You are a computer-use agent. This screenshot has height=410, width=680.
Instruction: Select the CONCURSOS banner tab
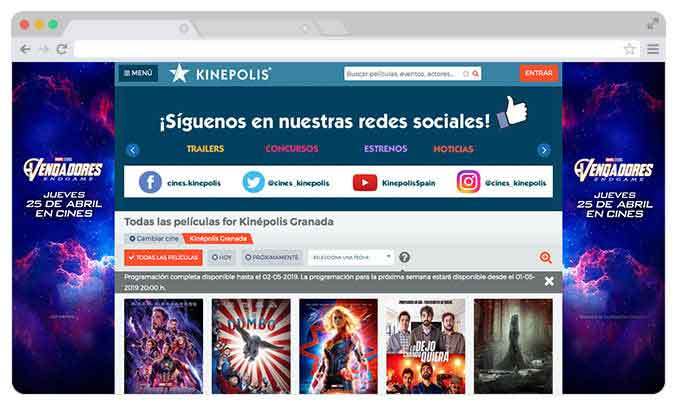(292, 149)
